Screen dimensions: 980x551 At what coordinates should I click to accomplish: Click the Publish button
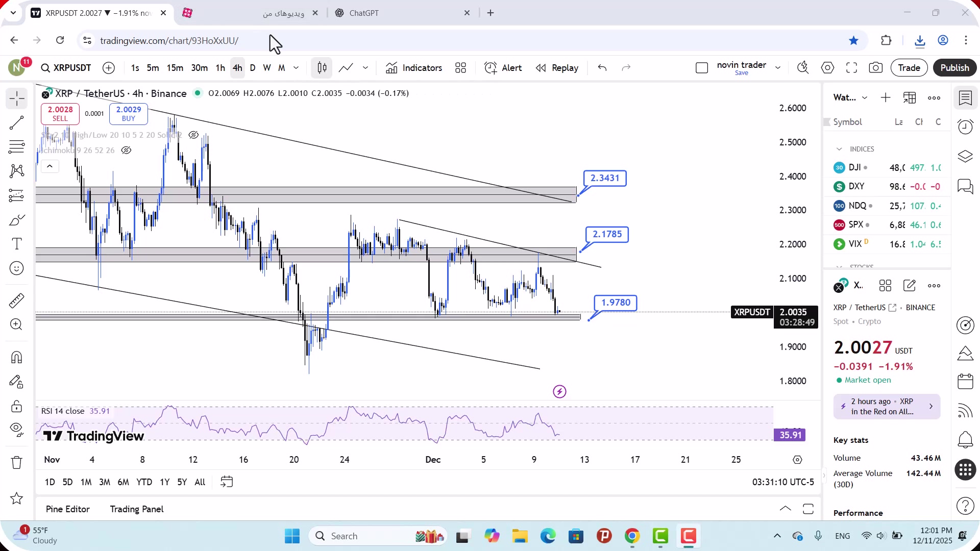(954, 68)
